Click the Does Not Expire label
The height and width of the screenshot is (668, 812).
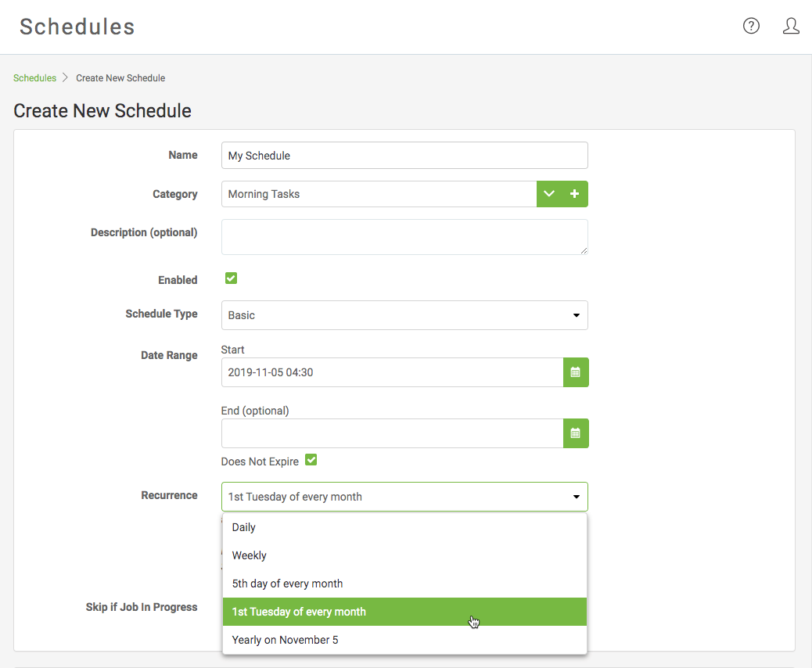(x=260, y=461)
